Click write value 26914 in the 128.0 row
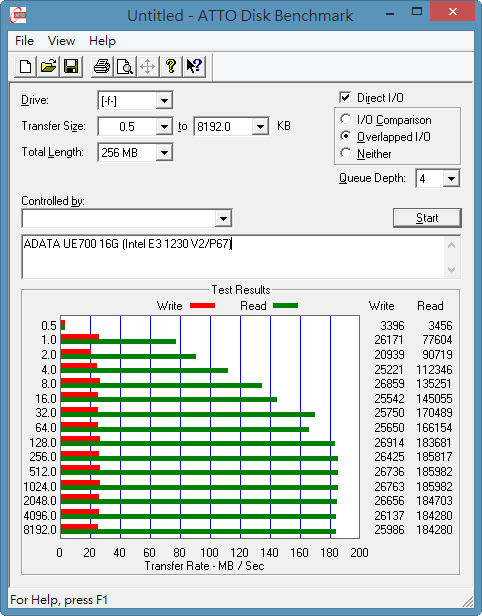482x616 pixels. click(389, 443)
